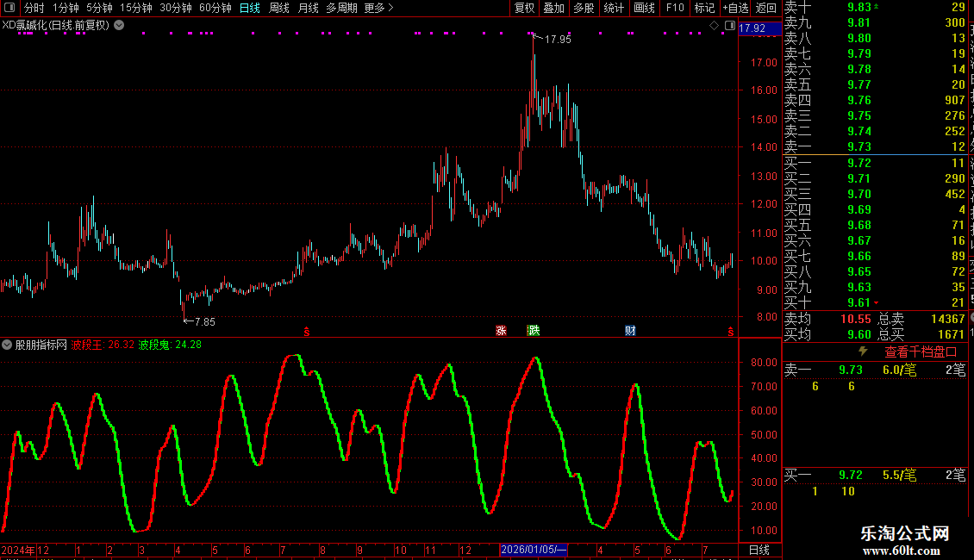Select the 卖五 9.77 order row
Screen dimensions: 974x560
click(x=875, y=84)
